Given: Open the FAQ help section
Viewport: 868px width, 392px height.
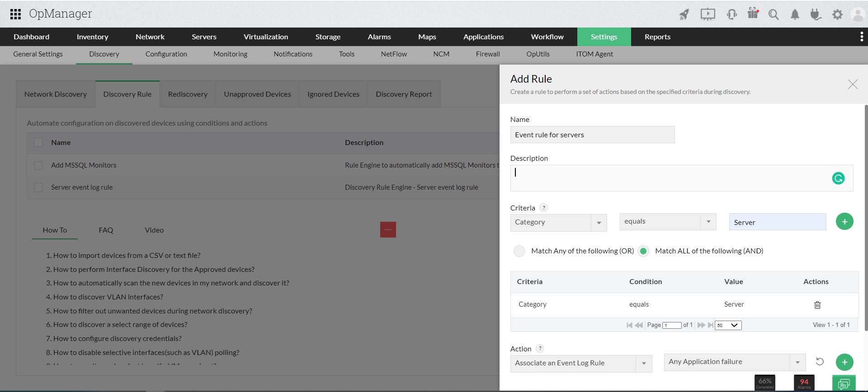Looking at the screenshot, I should 106,230.
